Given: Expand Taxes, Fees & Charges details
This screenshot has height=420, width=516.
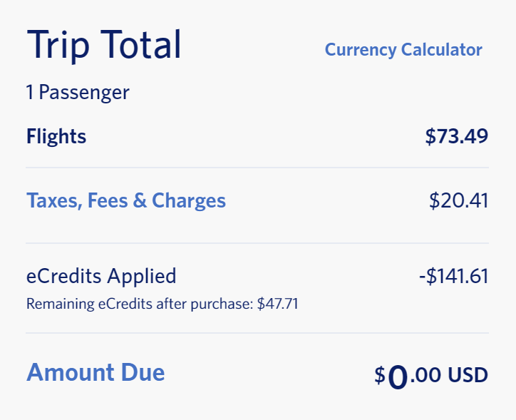Looking at the screenshot, I should click(126, 201).
